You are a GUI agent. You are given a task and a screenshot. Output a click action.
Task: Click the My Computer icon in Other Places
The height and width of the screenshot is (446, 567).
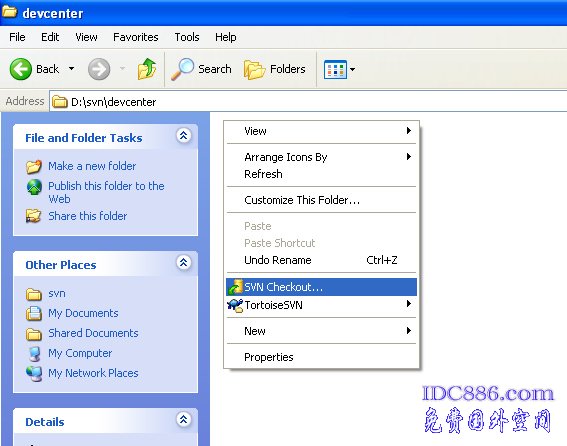(x=35, y=353)
